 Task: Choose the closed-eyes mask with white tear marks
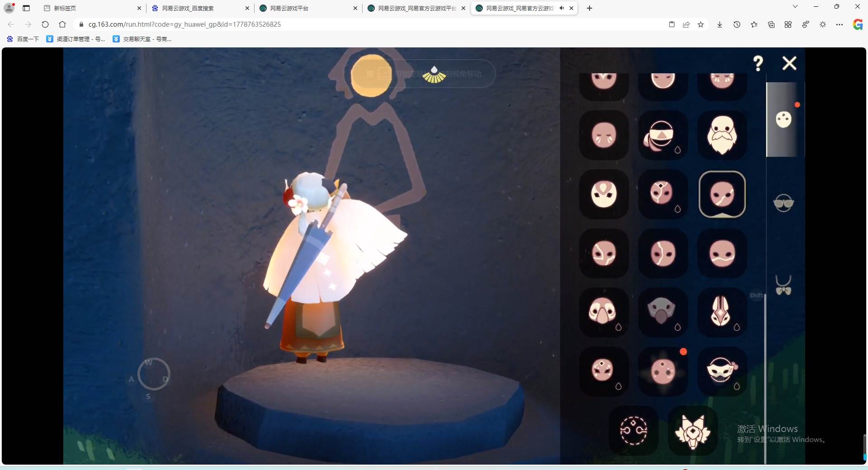[x=604, y=135]
